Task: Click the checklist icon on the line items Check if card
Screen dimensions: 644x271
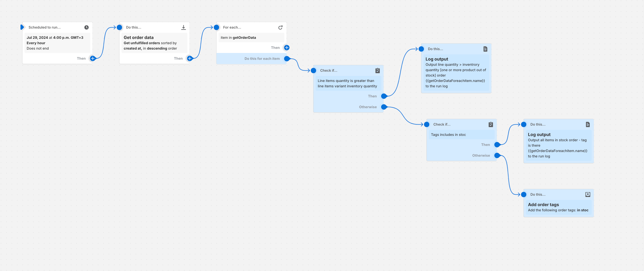Action: click(x=378, y=70)
